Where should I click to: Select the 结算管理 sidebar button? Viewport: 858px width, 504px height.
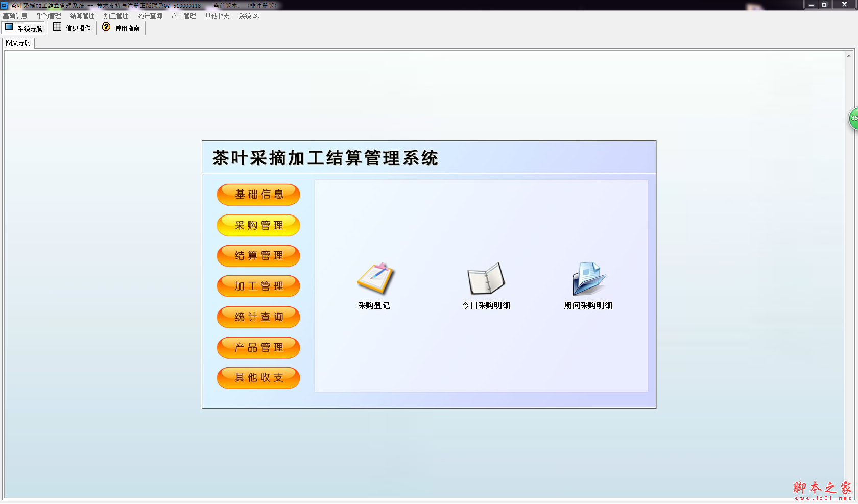click(258, 256)
